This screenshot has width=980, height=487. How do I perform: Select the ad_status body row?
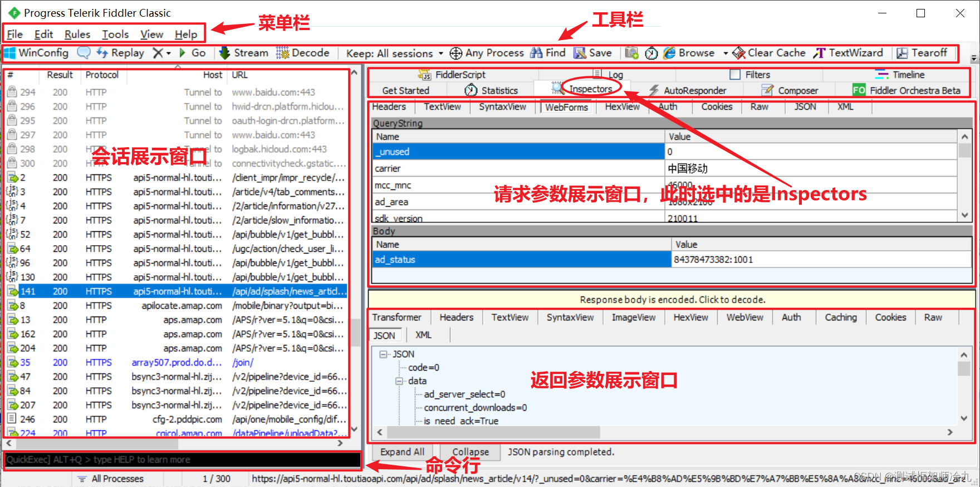point(672,259)
